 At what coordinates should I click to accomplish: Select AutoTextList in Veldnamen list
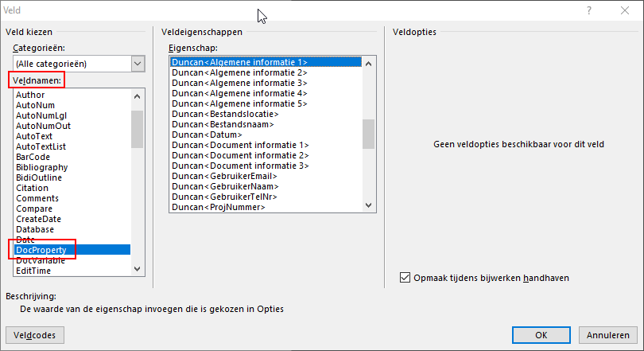[x=41, y=146]
